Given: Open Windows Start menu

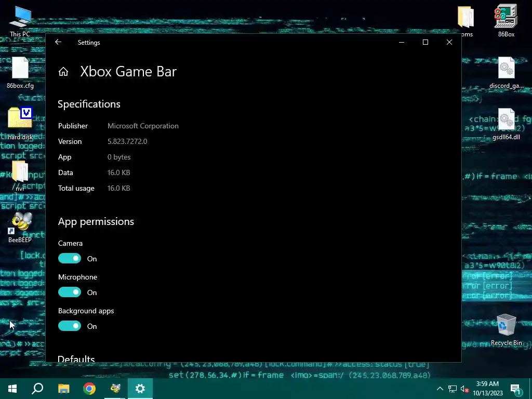Looking at the screenshot, I should pyautogui.click(x=12, y=389).
